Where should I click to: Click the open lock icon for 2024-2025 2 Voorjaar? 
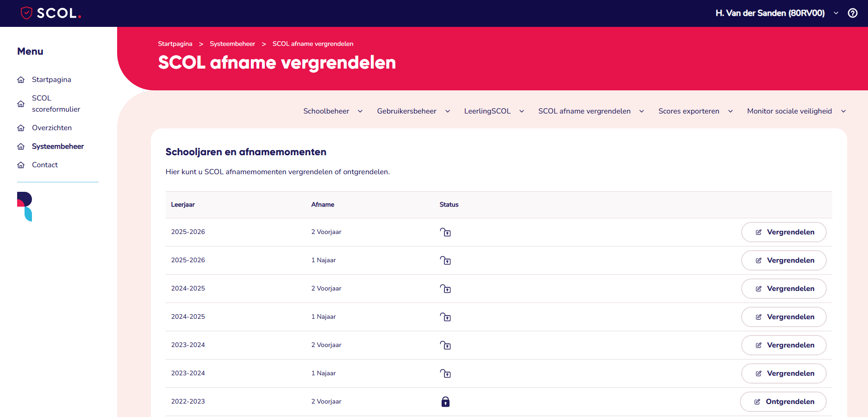coord(445,289)
